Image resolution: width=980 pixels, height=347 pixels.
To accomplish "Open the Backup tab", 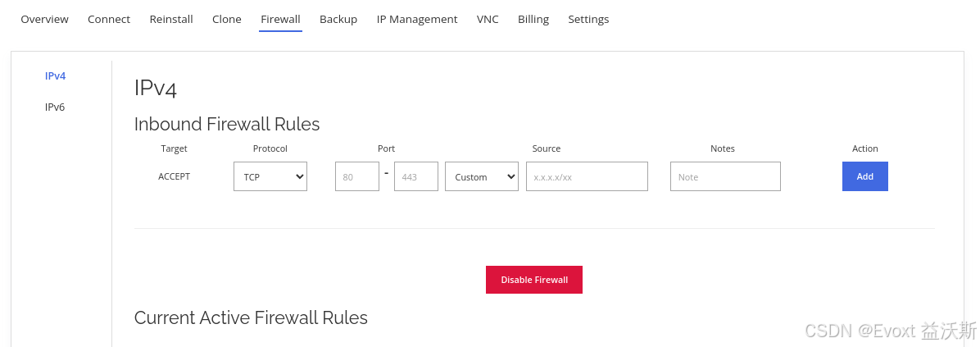I will click(338, 20).
